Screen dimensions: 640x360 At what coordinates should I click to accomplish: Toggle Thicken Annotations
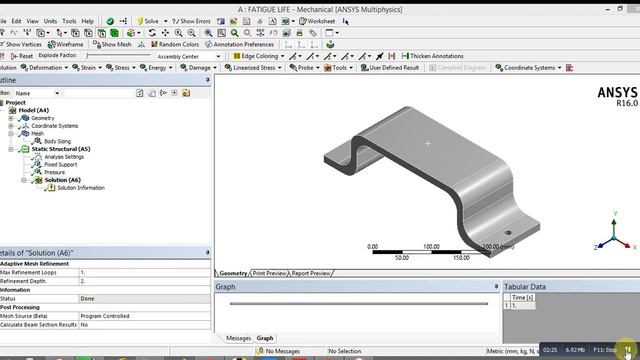coord(433,56)
